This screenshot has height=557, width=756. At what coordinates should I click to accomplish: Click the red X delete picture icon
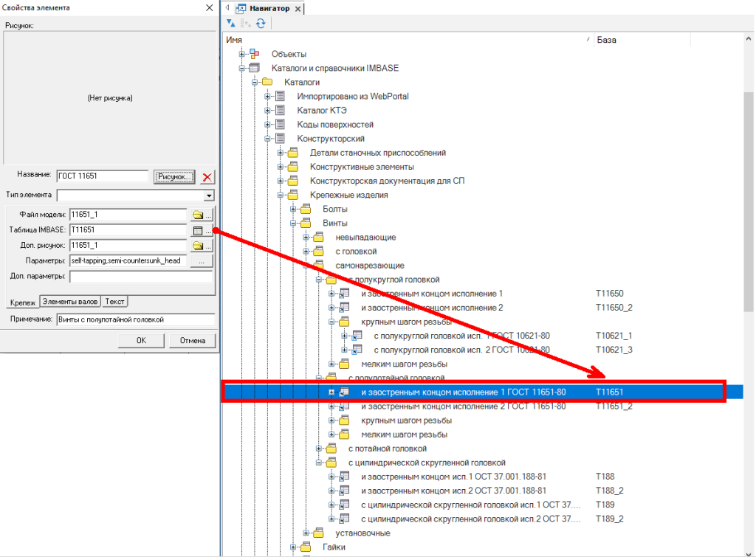point(207,177)
